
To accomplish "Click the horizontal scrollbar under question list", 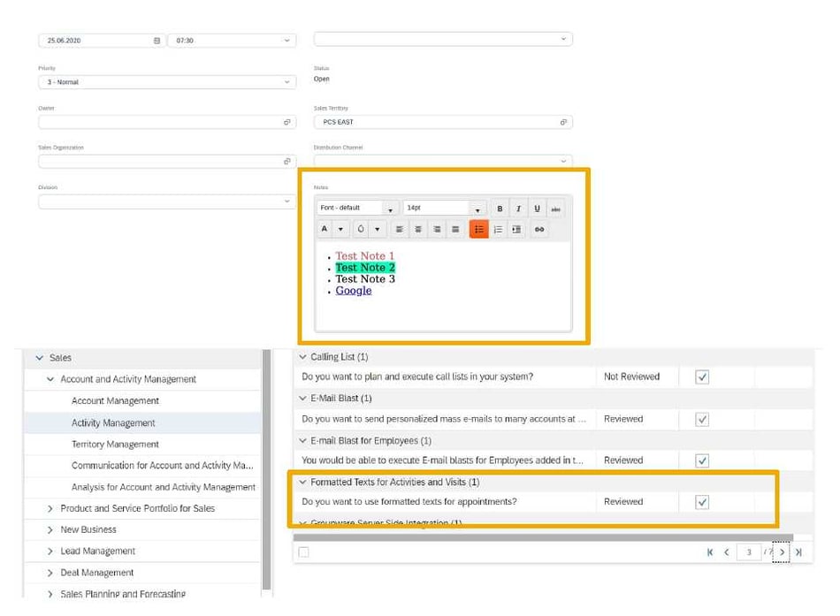I will click(x=543, y=537).
